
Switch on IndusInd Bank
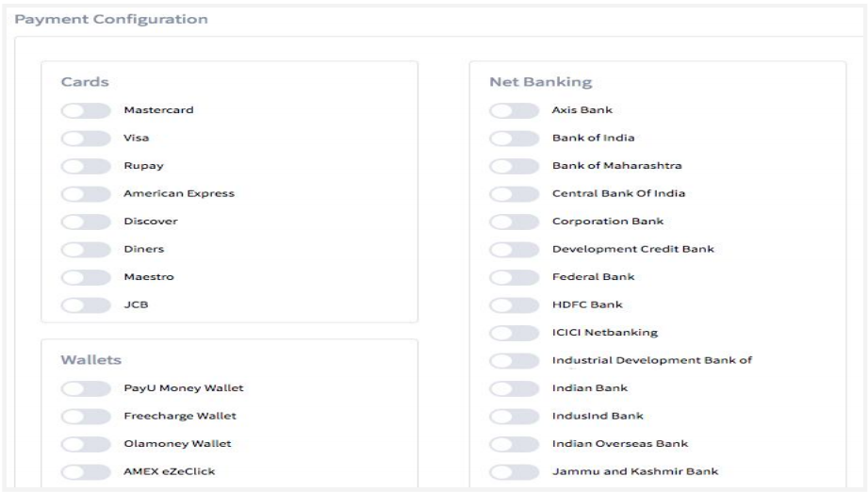pos(514,417)
